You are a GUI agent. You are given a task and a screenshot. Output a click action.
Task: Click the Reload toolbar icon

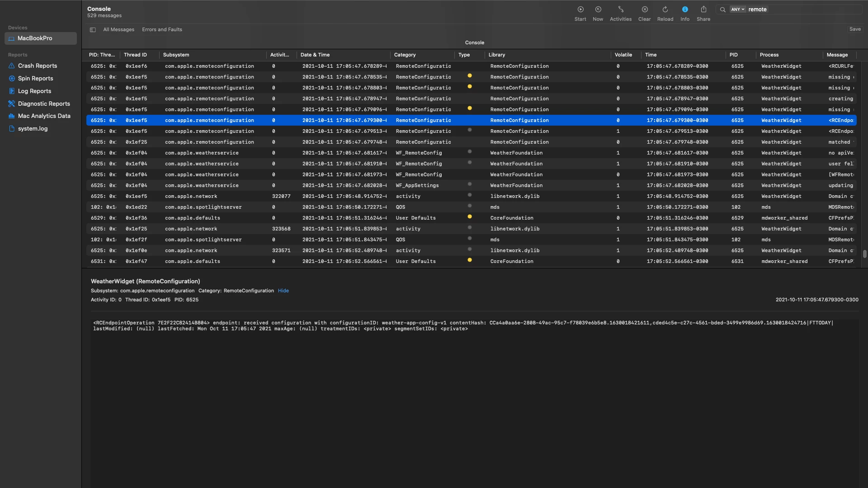(665, 9)
